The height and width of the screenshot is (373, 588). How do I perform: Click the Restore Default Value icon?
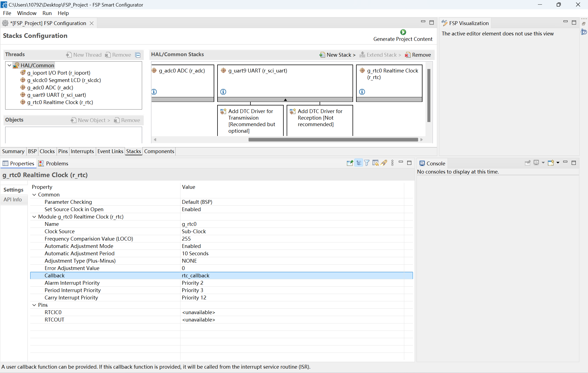click(375, 163)
